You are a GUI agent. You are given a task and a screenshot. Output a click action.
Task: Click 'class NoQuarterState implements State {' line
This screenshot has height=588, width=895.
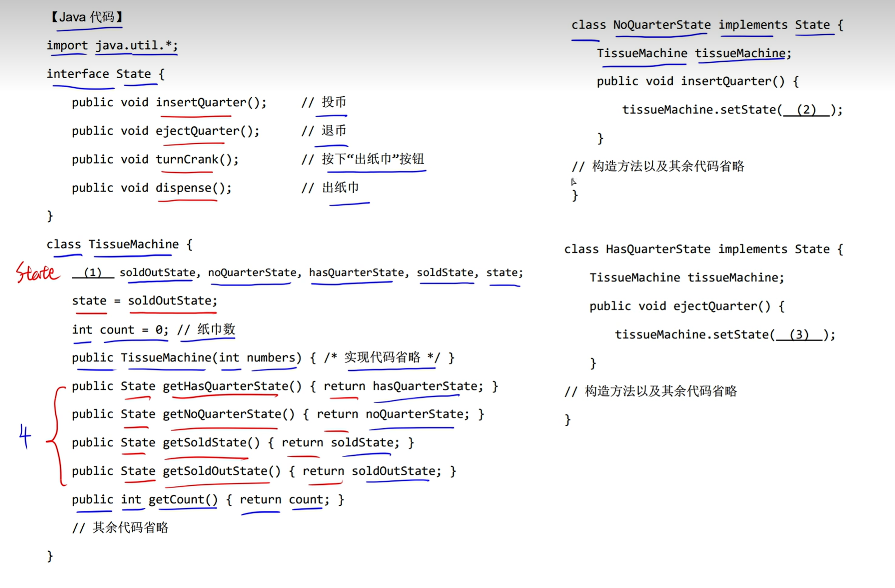[707, 25]
